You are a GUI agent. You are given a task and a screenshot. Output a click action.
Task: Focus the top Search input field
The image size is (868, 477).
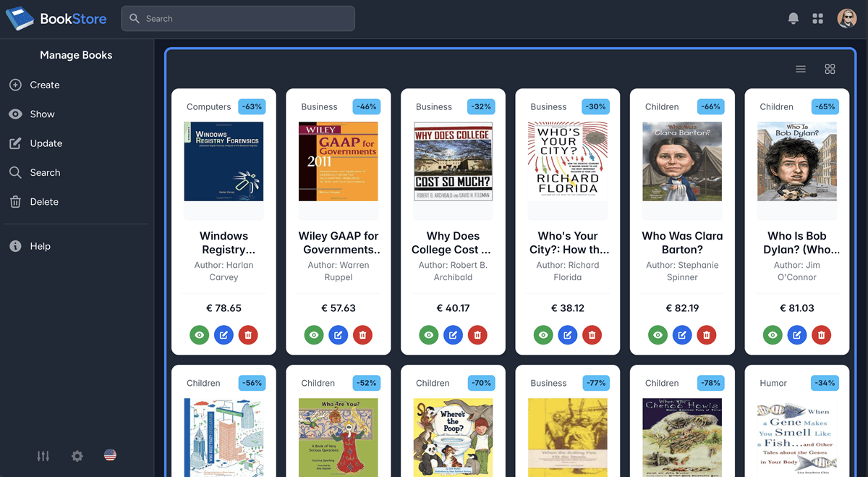coord(238,19)
